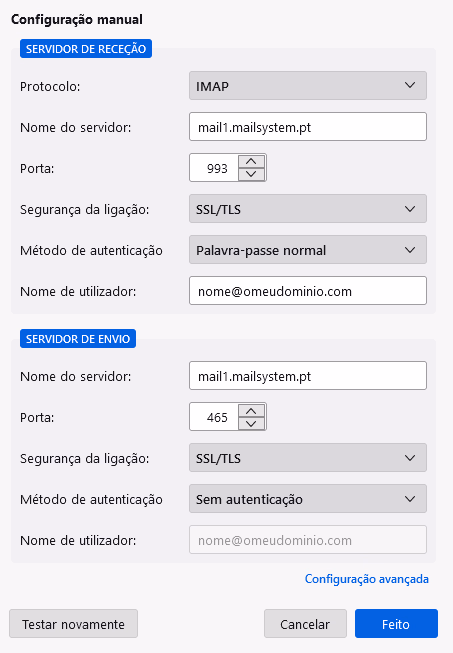453x653 pixels.
Task: Increase the incoming server port value
Action: [251, 162]
